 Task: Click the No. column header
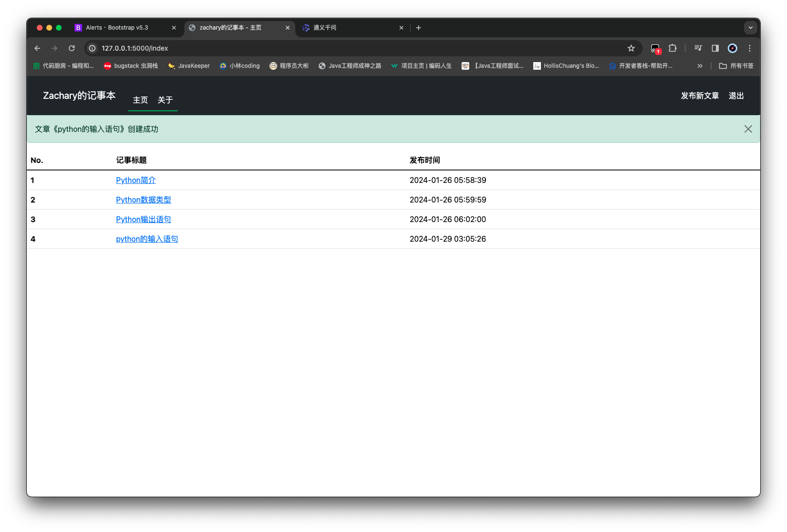tap(37, 160)
